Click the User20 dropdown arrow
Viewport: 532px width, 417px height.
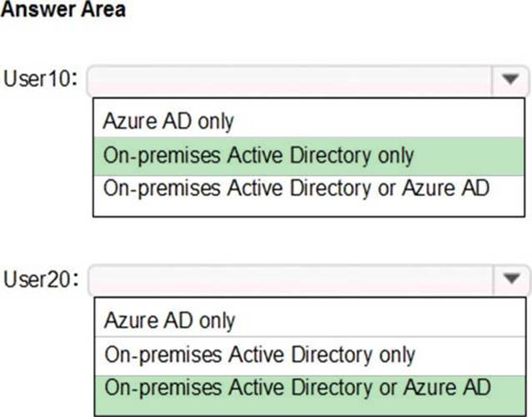[x=509, y=279]
